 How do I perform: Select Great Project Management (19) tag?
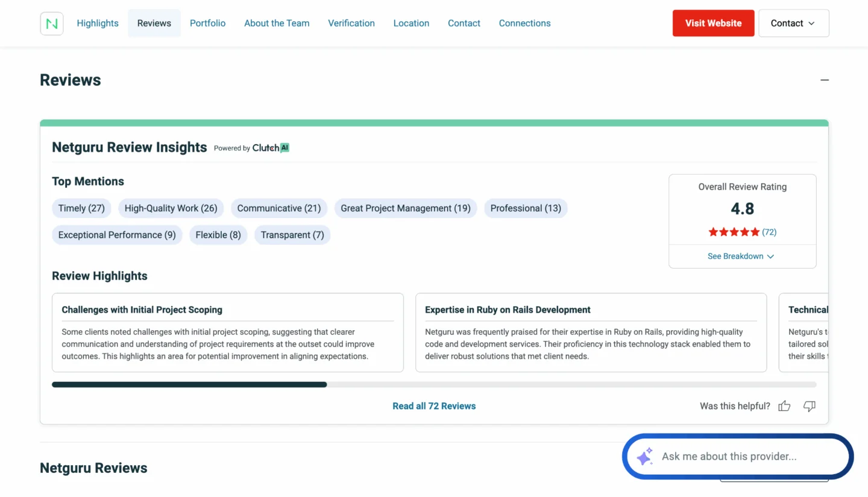coord(406,208)
